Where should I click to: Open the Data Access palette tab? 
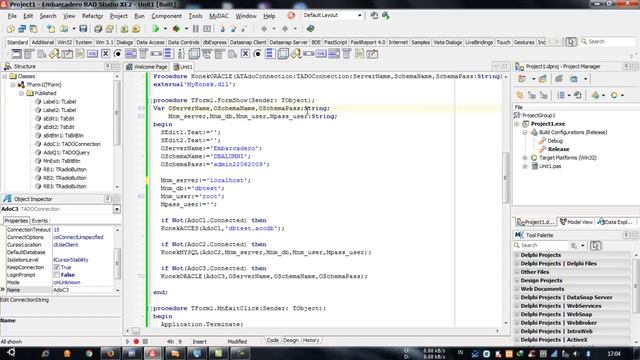coord(150,42)
